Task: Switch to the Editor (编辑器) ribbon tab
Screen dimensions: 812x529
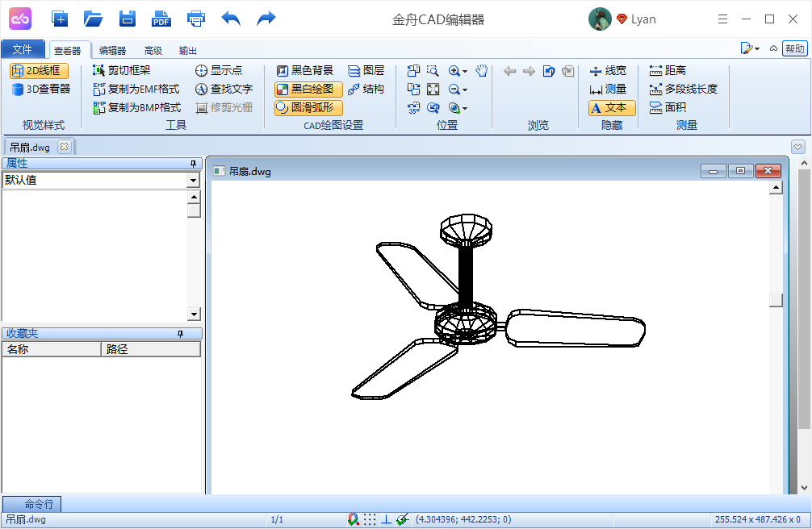Action: coord(112,50)
